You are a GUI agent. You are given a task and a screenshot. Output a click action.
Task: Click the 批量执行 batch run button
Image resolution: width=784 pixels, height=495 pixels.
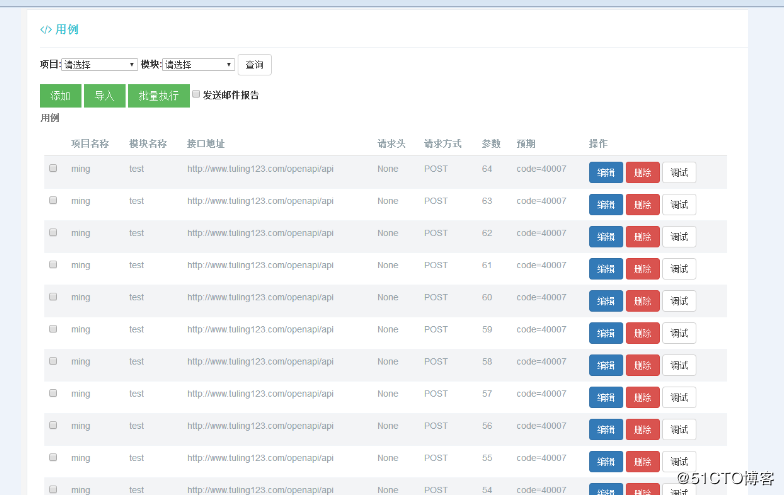(x=158, y=96)
